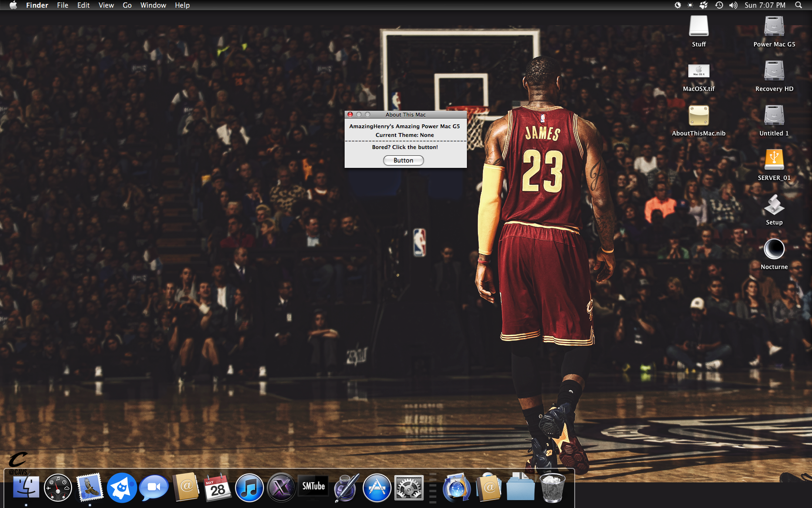The height and width of the screenshot is (508, 812).
Task: Open iCal showing May 28
Action: pyautogui.click(x=217, y=487)
